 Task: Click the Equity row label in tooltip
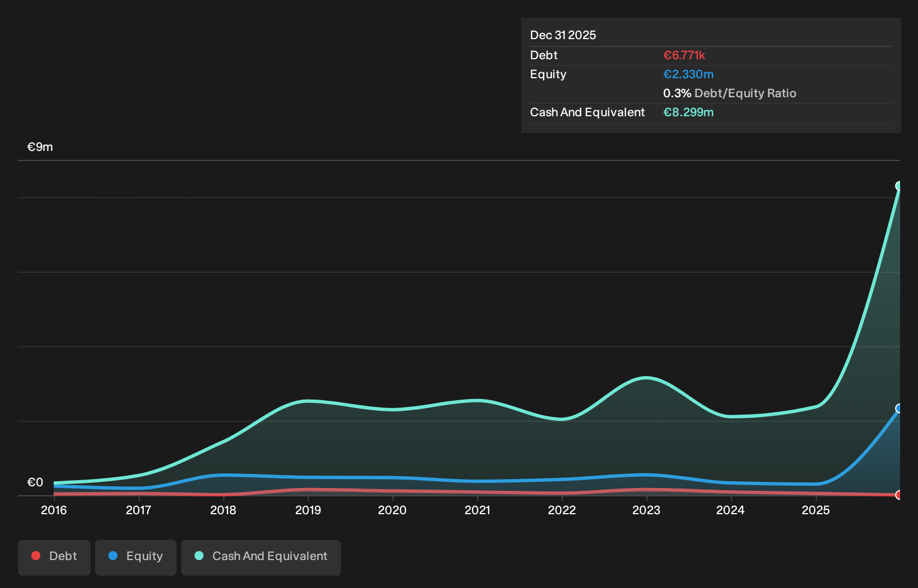548,74
